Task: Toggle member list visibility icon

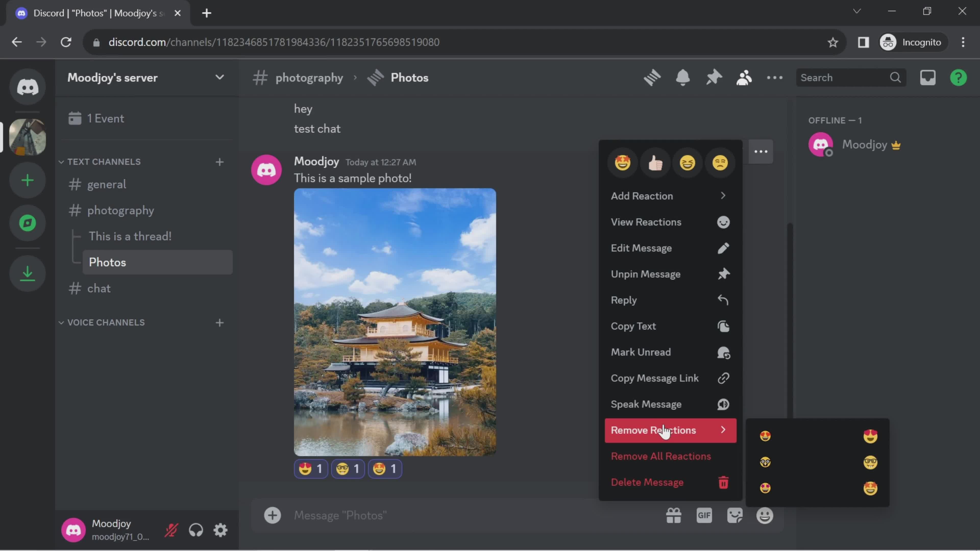Action: pyautogui.click(x=744, y=77)
